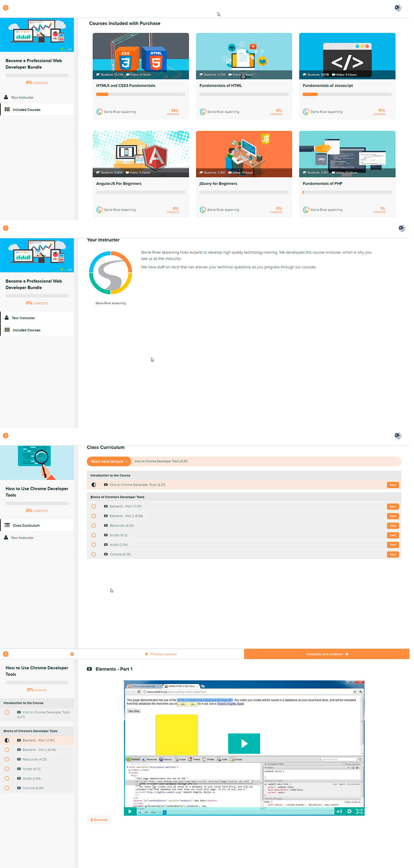This screenshot has width=414, height=868.
Task: Click status circle for Resources in Class Curriculum
Action: (x=93, y=525)
